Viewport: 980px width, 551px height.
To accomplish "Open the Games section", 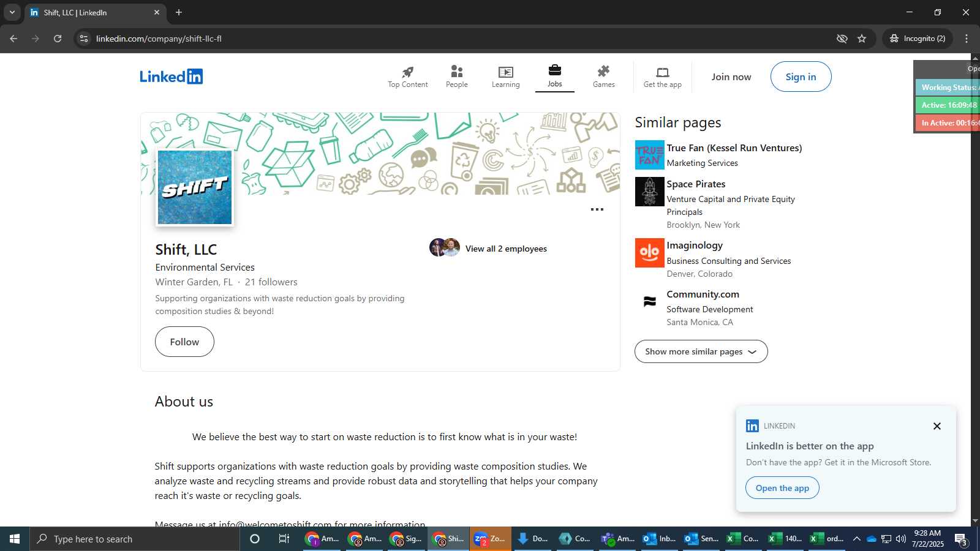I will pyautogui.click(x=603, y=77).
